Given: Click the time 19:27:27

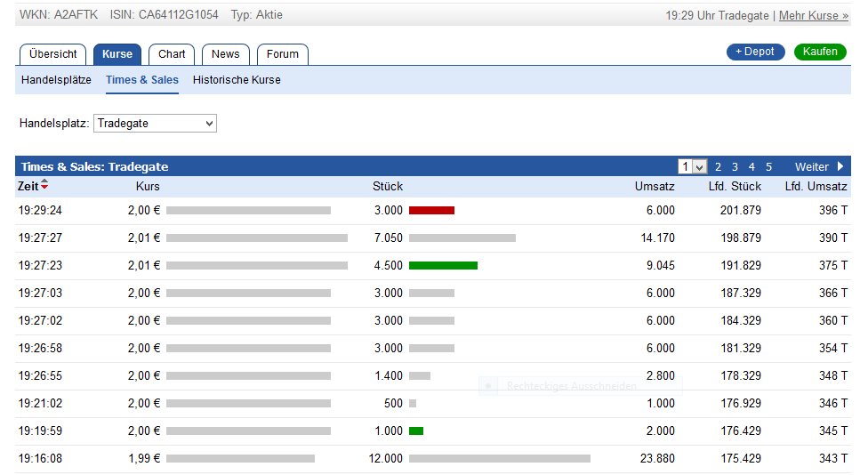Looking at the screenshot, I should [40, 238].
